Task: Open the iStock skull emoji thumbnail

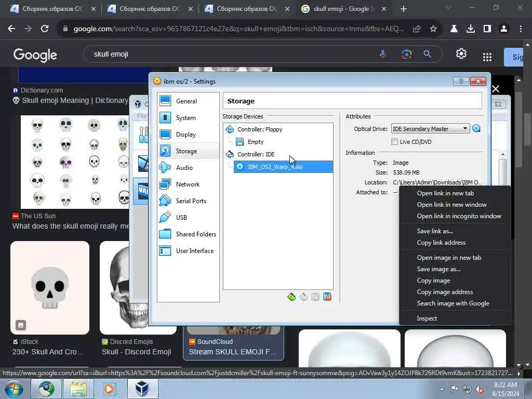Action: [x=50, y=288]
